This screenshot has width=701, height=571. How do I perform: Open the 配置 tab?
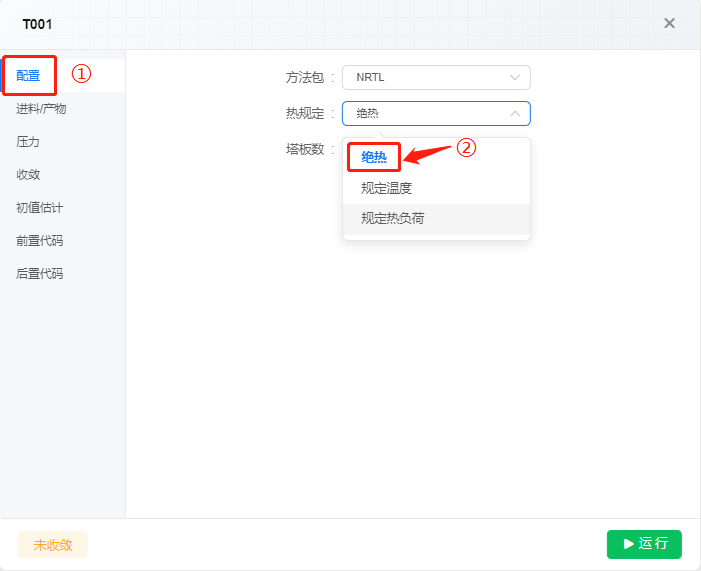(28, 76)
